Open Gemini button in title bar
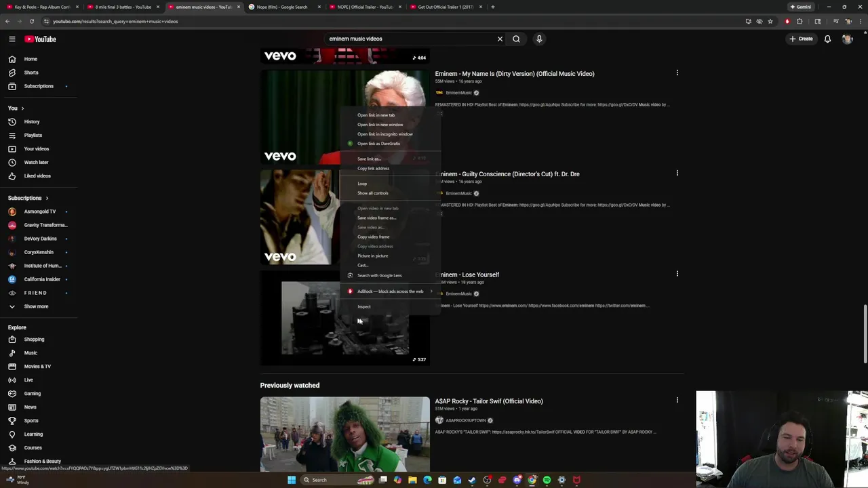Viewport: 868px width, 488px height. point(800,7)
